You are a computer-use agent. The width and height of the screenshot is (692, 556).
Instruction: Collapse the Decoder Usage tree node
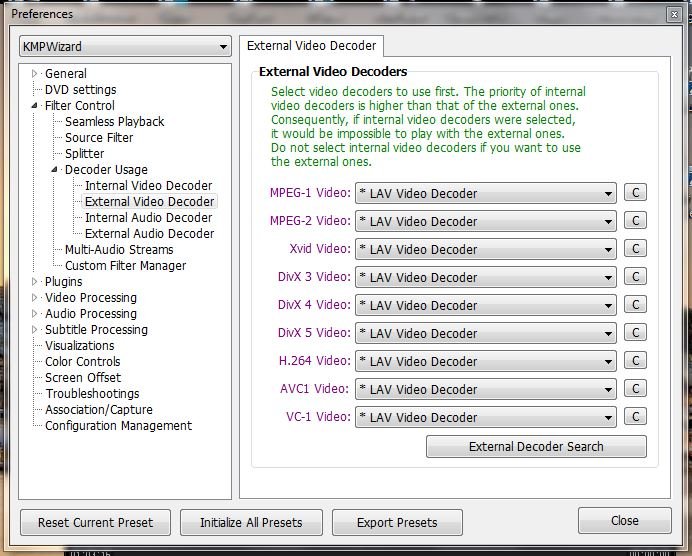(55, 170)
